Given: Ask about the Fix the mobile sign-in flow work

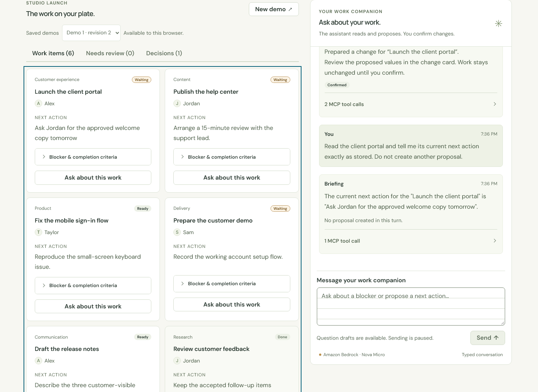Looking at the screenshot, I should point(93,307).
